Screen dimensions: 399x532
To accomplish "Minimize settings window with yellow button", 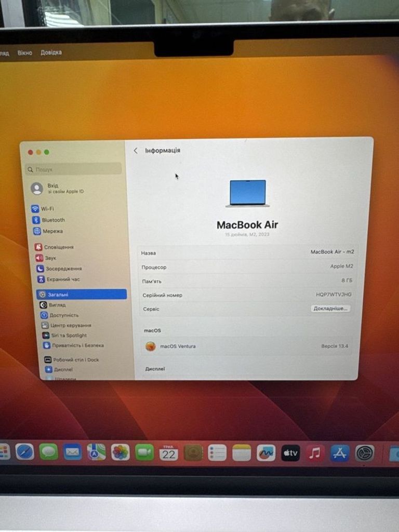I will [38, 152].
